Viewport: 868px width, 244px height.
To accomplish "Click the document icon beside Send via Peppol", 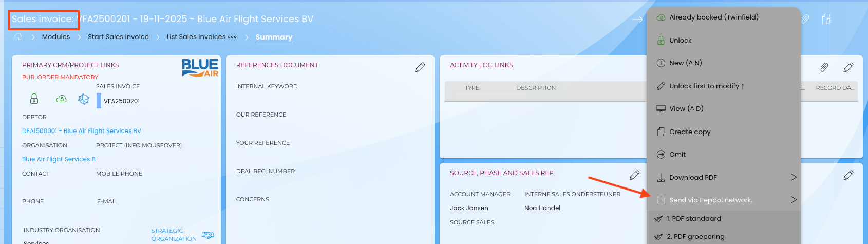I will tap(661, 200).
